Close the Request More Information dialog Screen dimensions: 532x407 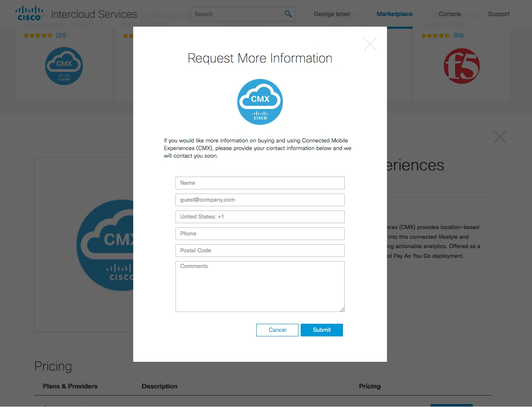(x=370, y=44)
